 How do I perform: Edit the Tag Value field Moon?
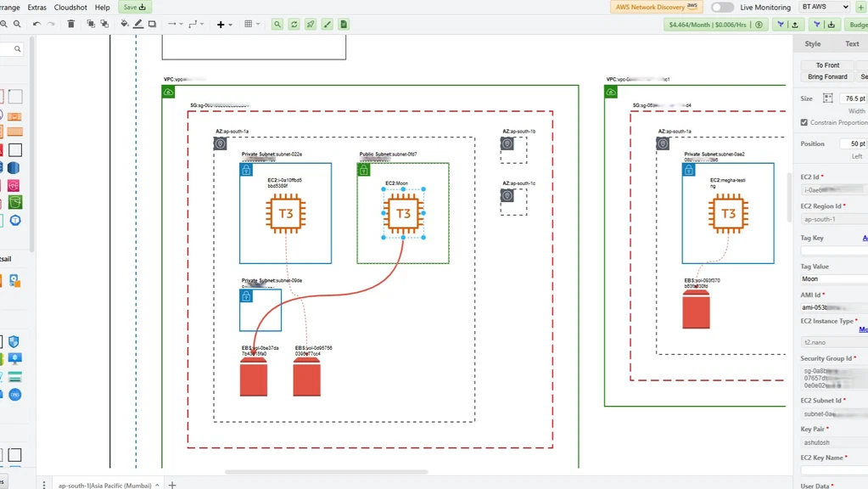[x=834, y=278]
